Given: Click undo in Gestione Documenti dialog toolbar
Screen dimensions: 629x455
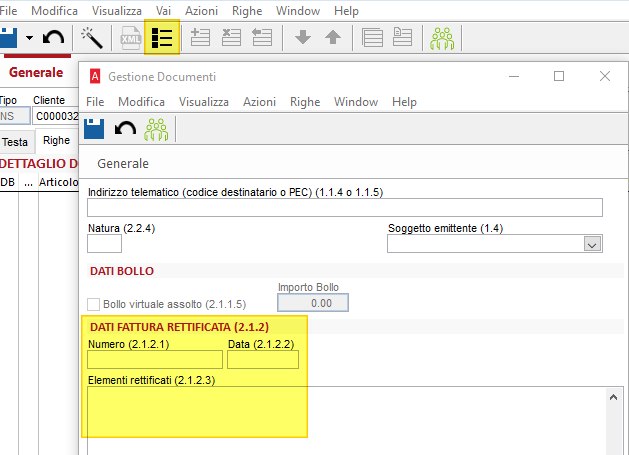Looking at the screenshot, I should 125,129.
